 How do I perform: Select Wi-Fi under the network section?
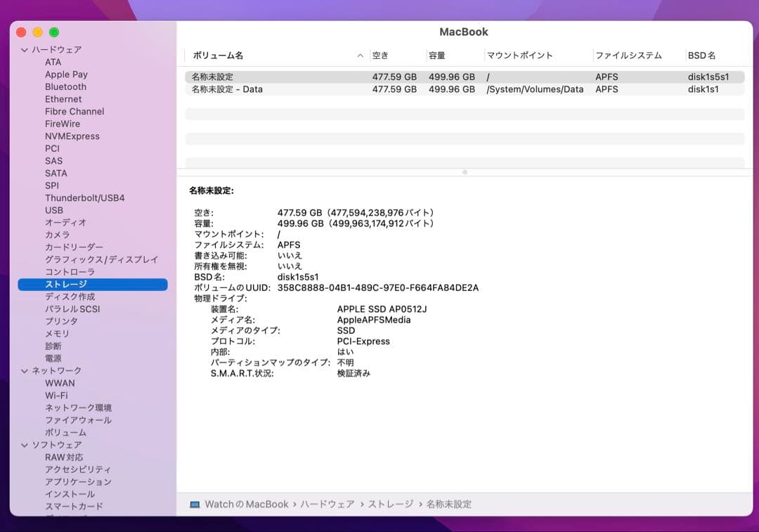56,396
